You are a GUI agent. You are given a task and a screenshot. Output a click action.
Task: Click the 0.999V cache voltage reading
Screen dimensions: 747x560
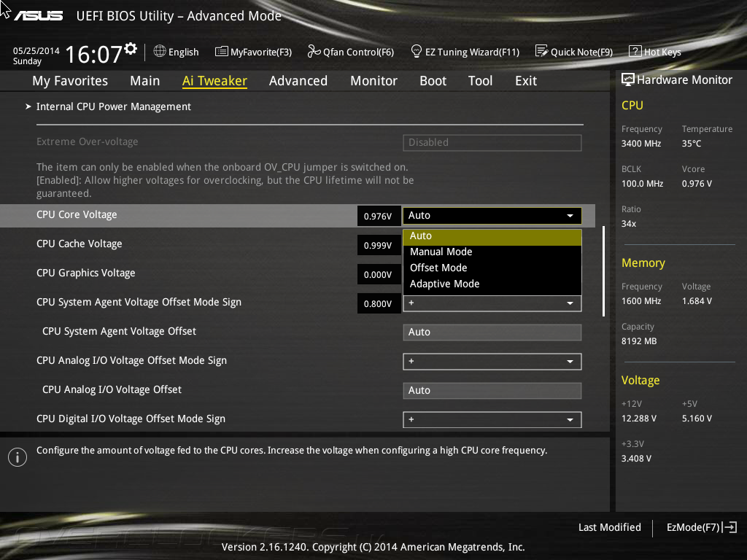379,245
